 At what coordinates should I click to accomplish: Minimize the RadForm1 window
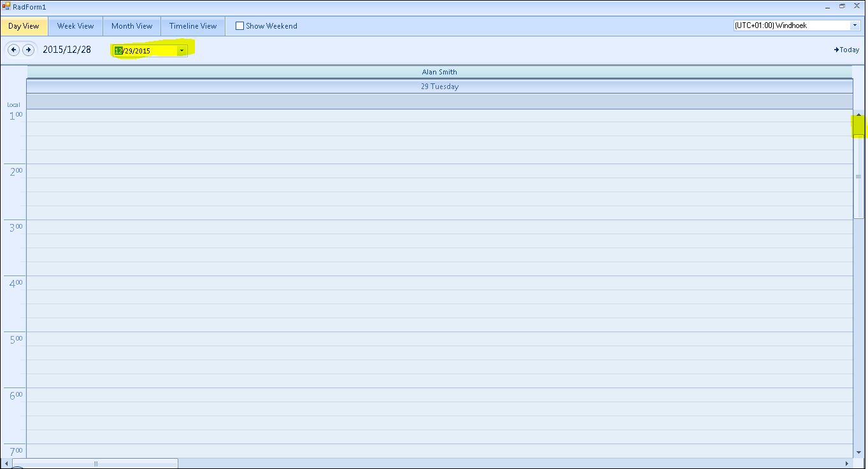coord(827,6)
